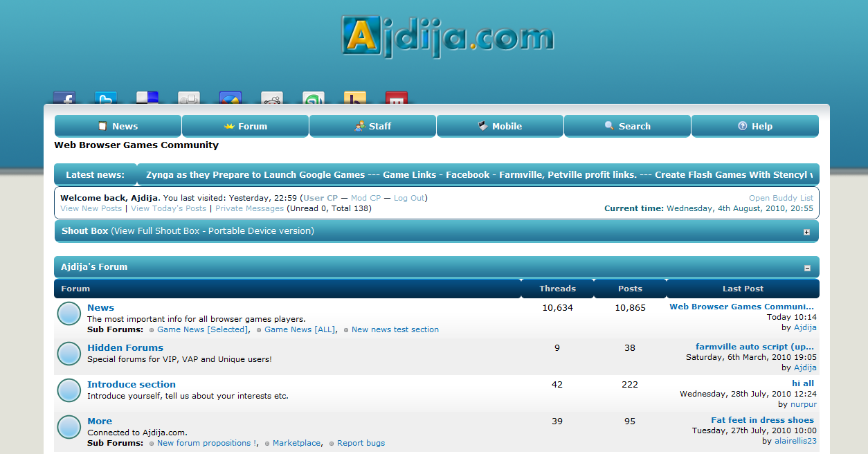Screen dimensions: 868x454
Task: Open the Open Buddy List link
Action: (x=781, y=198)
